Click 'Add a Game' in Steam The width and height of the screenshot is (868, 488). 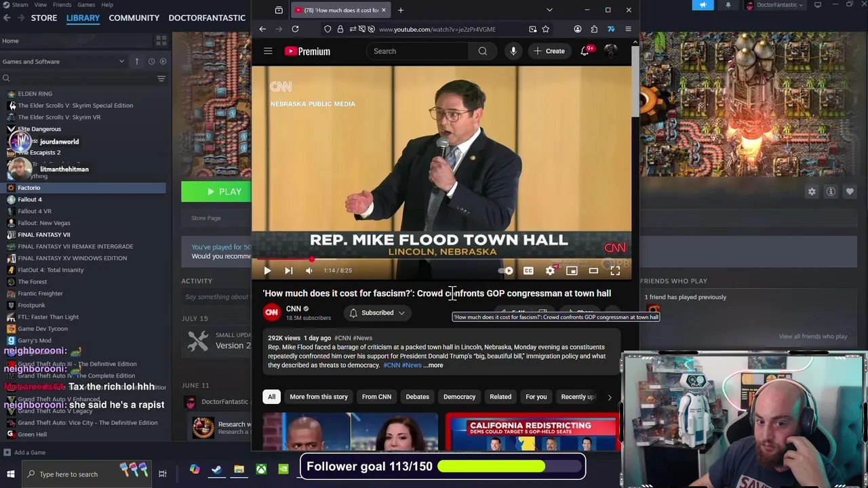[x=24, y=453]
